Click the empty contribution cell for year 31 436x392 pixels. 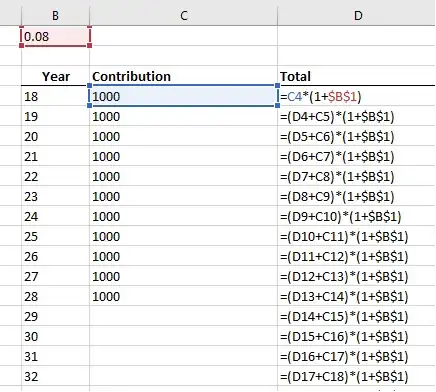[x=184, y=356]
